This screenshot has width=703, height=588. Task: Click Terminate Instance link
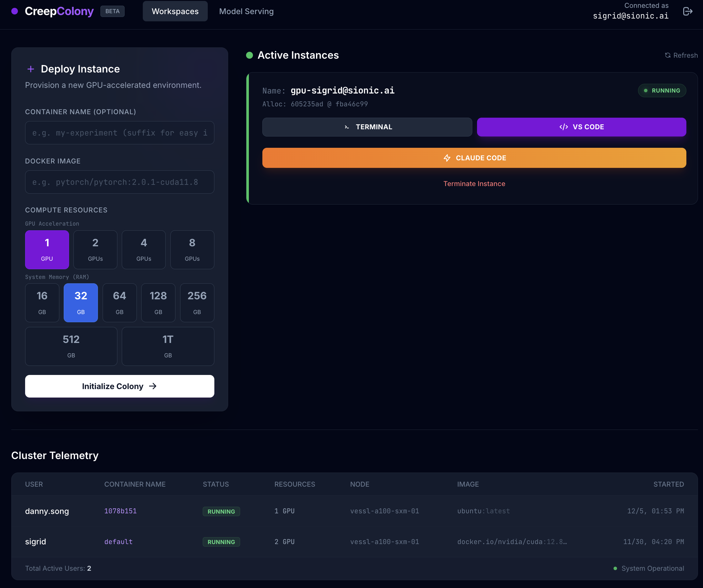pos(474,184)
